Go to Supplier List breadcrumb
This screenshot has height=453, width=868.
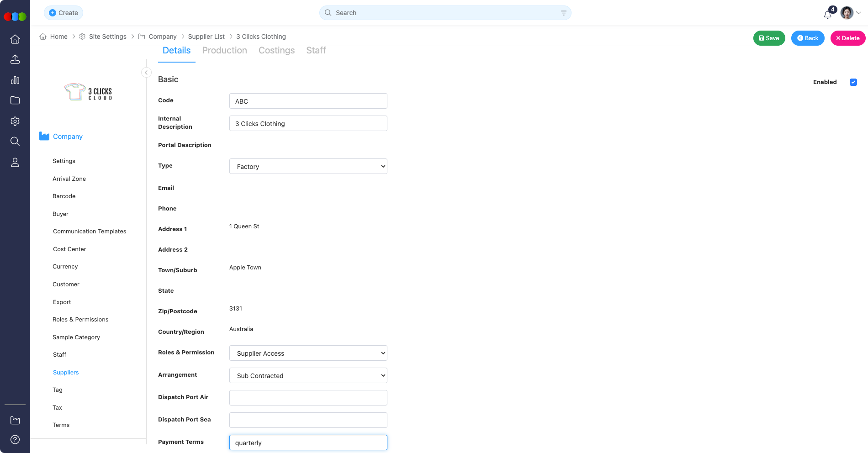click(206, 37)
